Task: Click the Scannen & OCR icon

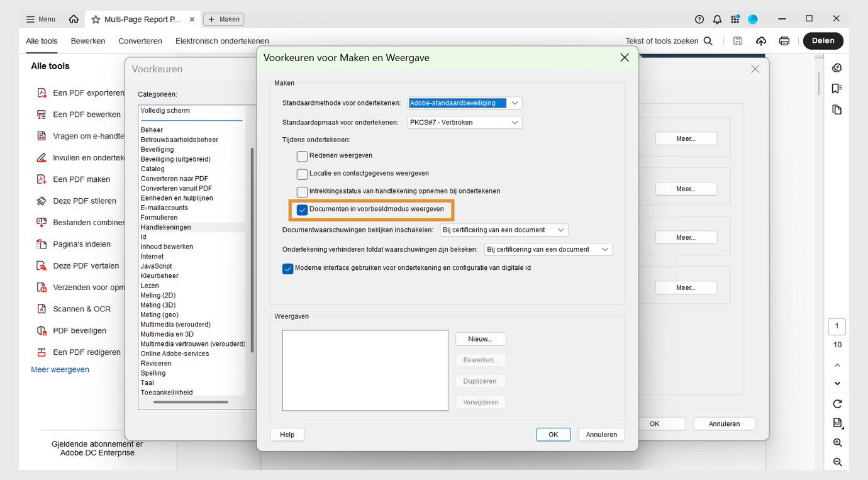Action: tap(42, 309)
